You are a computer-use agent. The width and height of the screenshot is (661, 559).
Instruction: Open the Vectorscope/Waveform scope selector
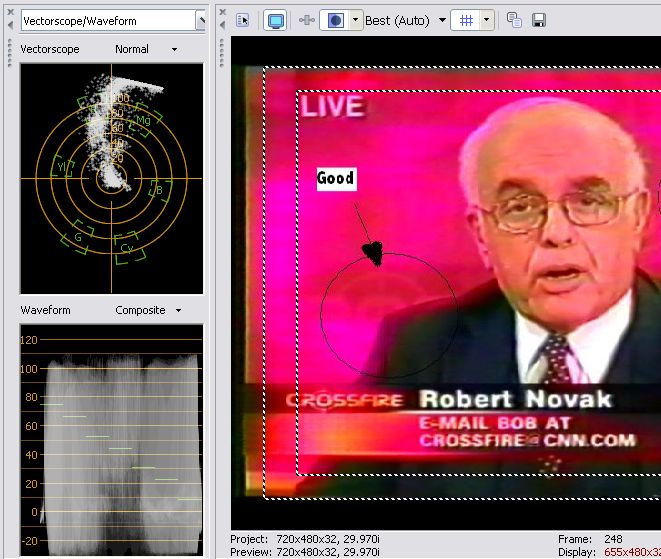[113, 21]
